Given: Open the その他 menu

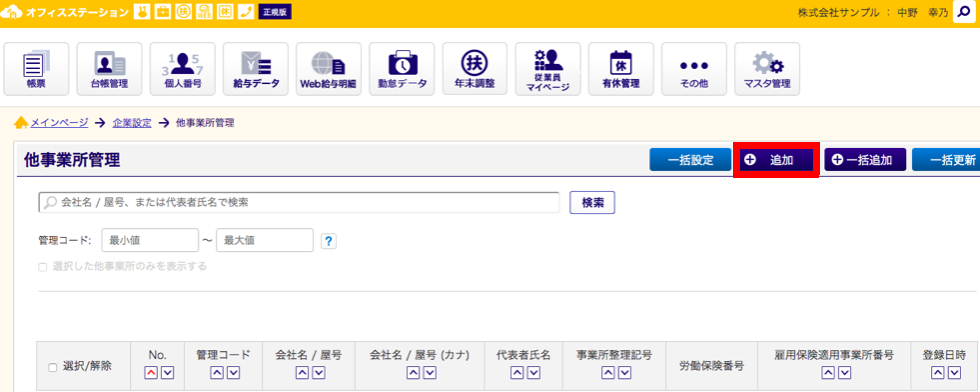Looking at the screenshot, I should coord(694,69).
